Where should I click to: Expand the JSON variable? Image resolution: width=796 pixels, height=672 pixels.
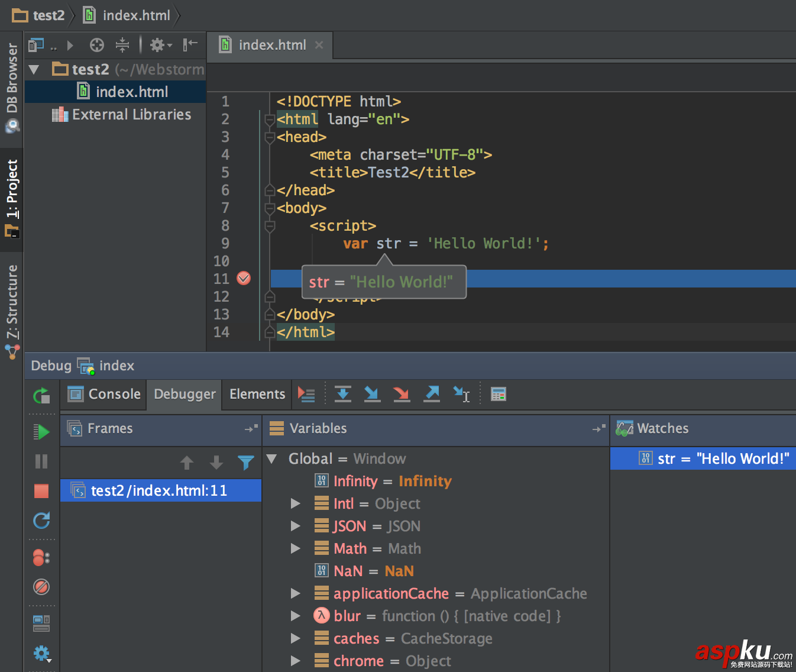coord(296,526)
